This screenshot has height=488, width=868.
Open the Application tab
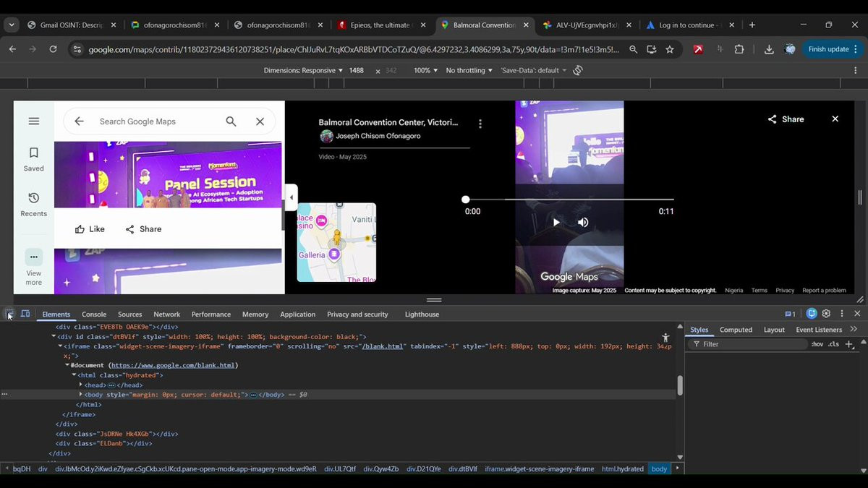coord(298,314)
